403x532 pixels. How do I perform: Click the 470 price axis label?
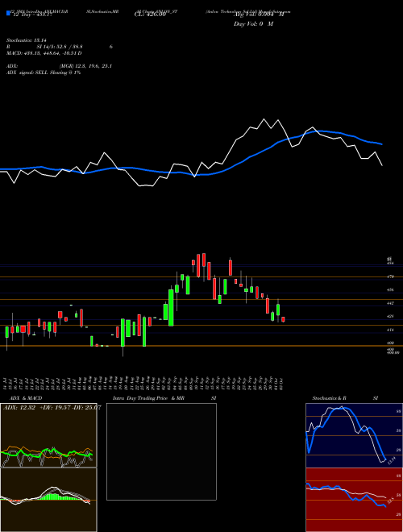[391, 276]
